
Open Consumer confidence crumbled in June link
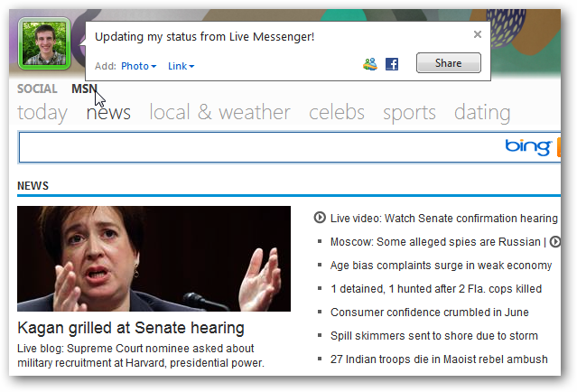point(430,313)
